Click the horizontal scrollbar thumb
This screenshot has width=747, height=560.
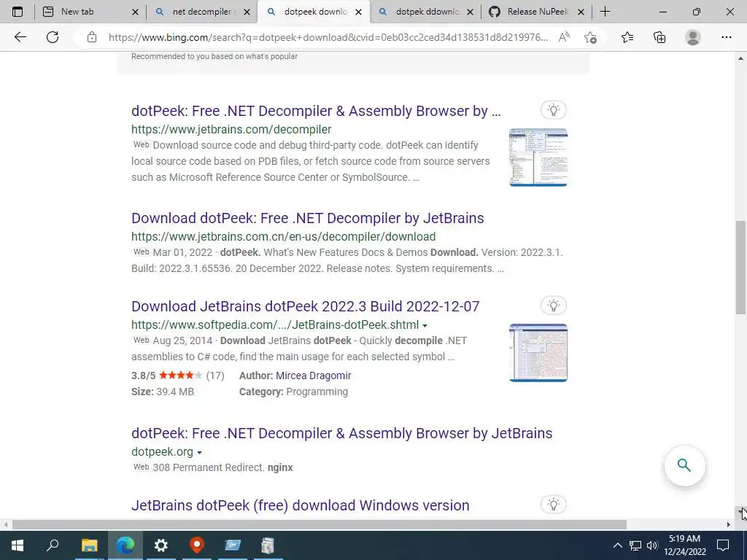point(320,525)
